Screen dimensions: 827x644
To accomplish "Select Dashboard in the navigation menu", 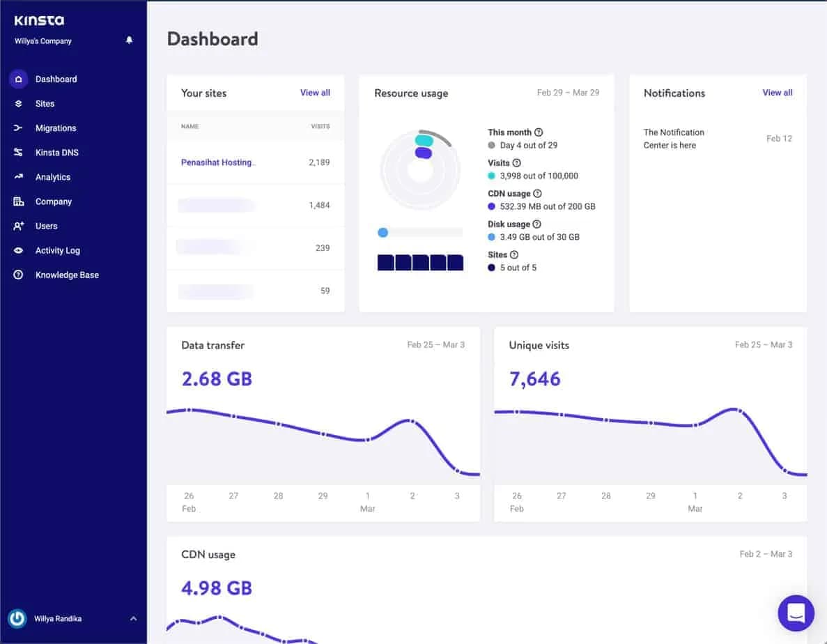I will coord(56,79).
